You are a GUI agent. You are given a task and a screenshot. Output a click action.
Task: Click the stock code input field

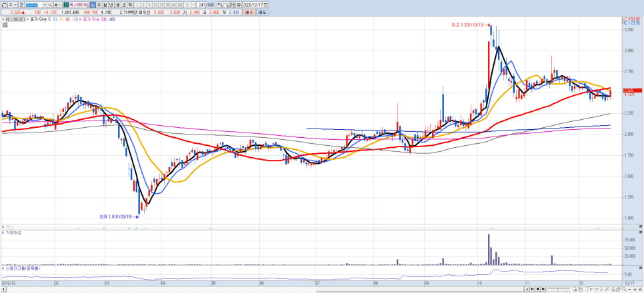pos(34,5)
